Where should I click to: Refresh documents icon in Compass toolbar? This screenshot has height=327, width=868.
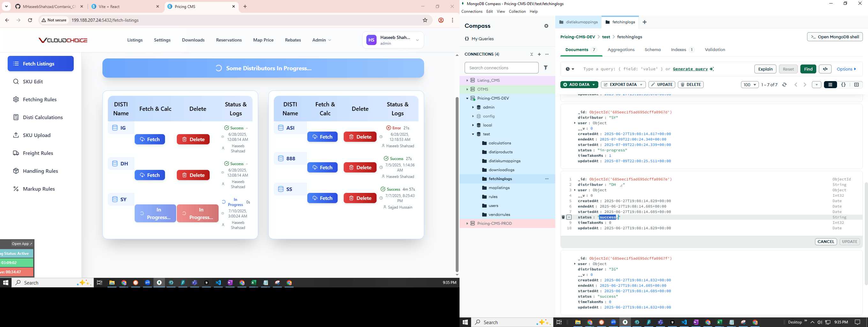[784, 85]
